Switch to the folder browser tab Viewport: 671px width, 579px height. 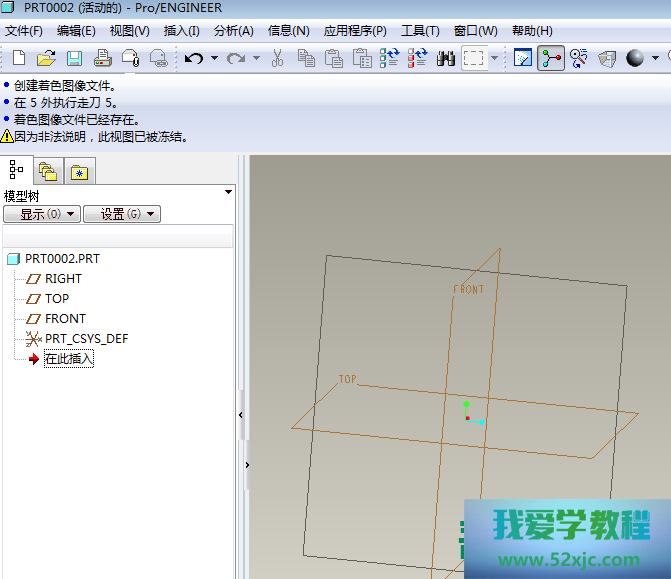click(47, 171)
